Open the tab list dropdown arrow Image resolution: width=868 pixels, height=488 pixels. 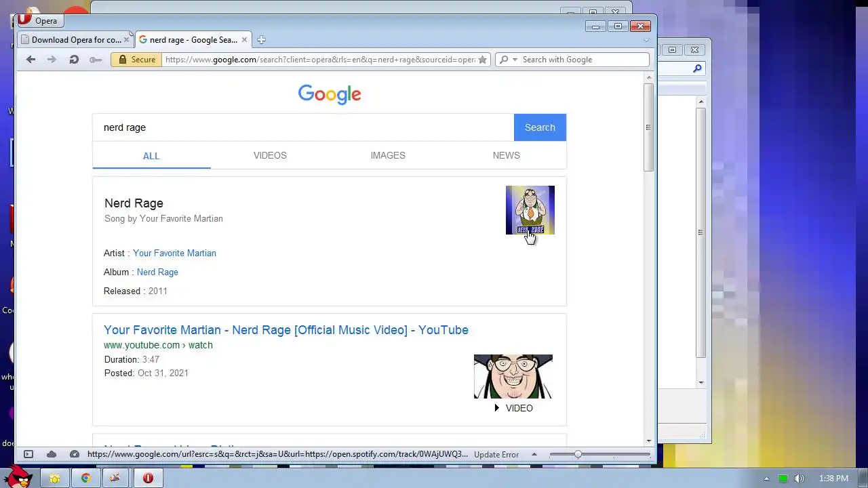click(x=646, y=40)
